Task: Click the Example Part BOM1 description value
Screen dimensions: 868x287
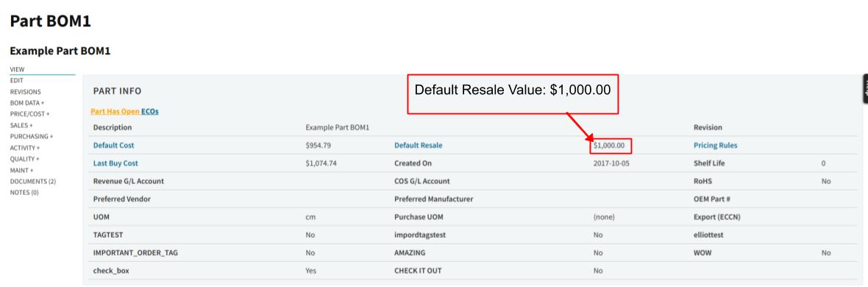Action: click(x=337, y=127)
